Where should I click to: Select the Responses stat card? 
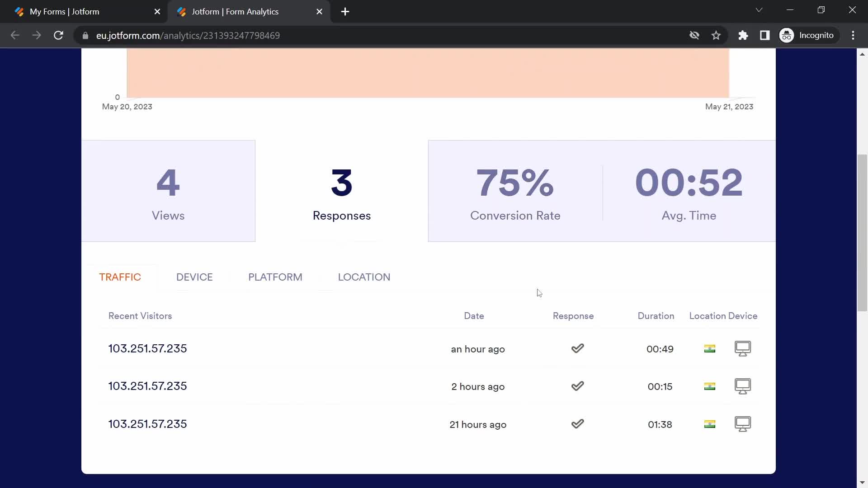[x=342, y=191]
